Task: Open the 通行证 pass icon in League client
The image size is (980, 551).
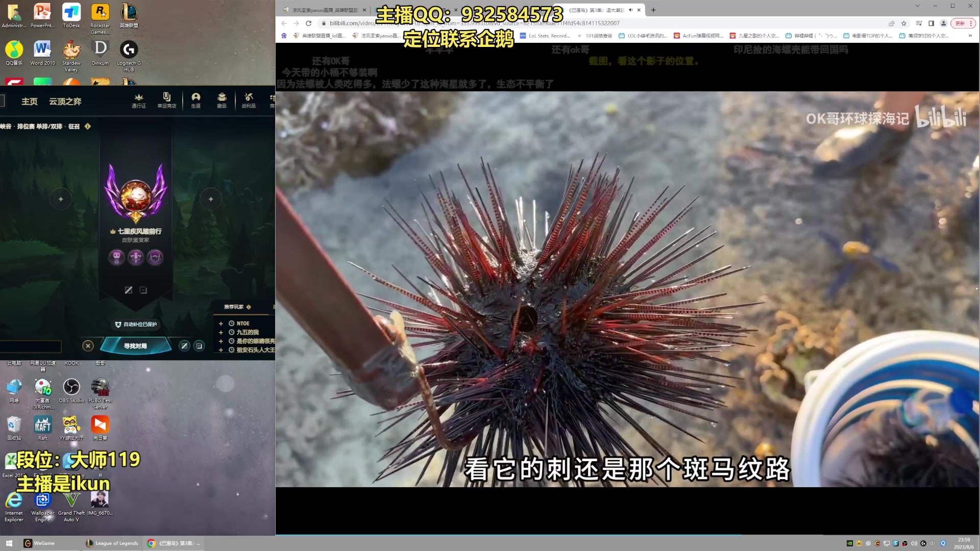Action: coord(139,101)
